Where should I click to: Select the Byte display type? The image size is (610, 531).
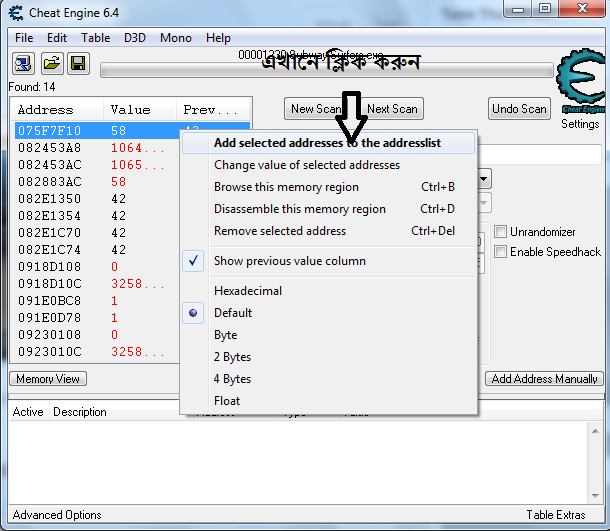(x=328, y=335)
